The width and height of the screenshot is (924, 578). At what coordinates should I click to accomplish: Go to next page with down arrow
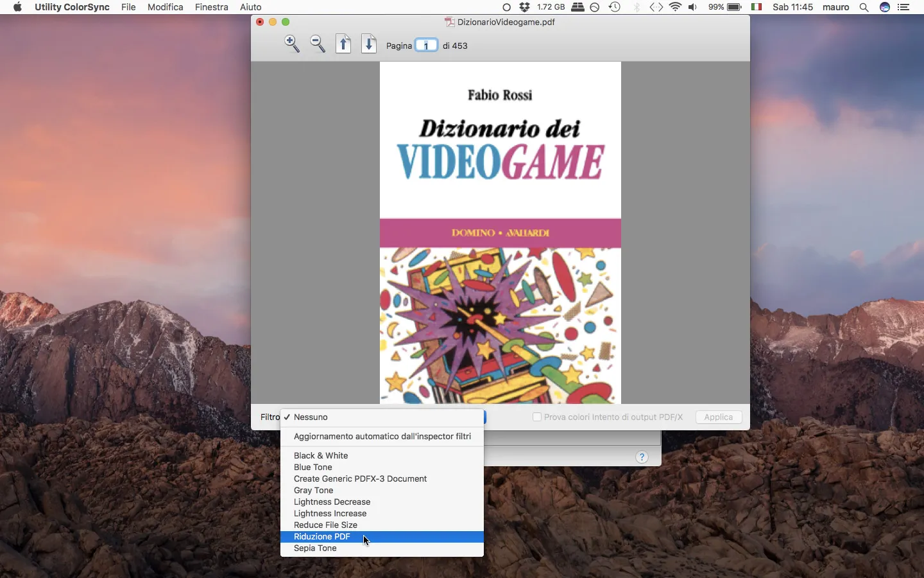pyautogui.click(x=369, y=44)
